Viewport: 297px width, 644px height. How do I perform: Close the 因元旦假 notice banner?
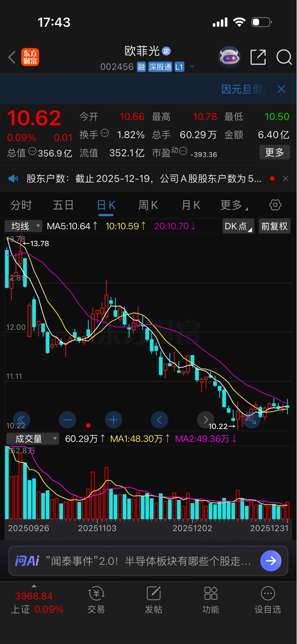282,89
